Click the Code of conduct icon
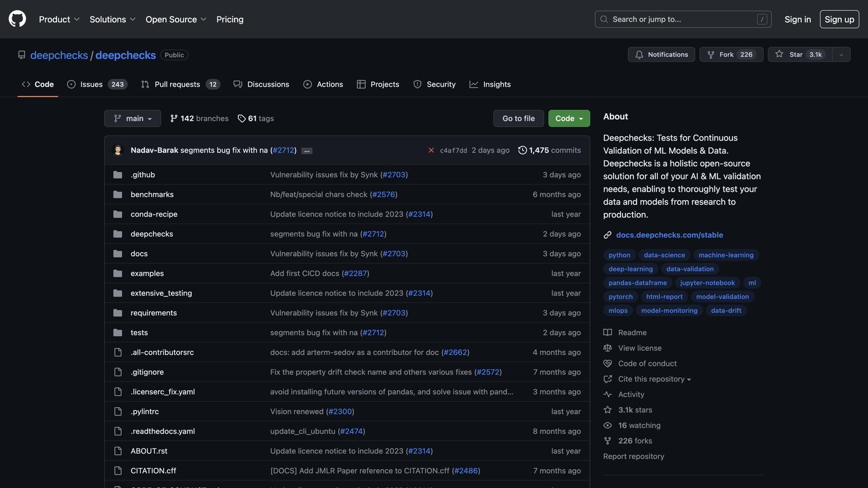The width and height of the screenshot is (868, 488). pos(608,363)
